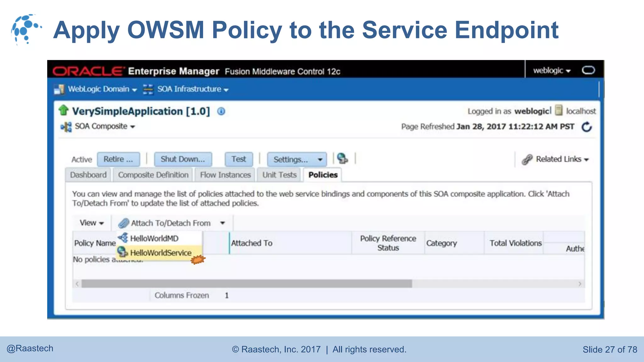The height and width of the screenshot is (362, 644).
Task: Click the localhost server icon
Action: [559, 110]
